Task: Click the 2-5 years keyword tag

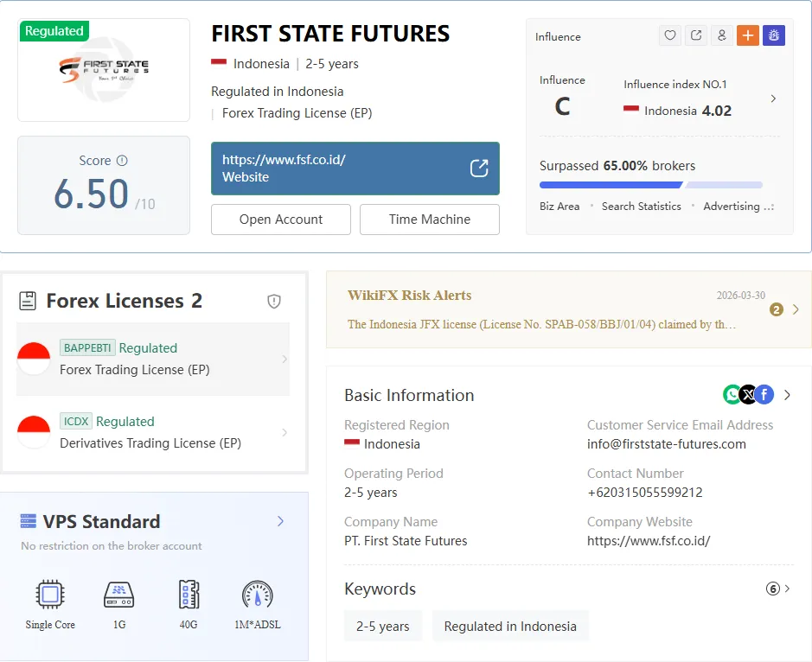Action: tap(383, 627)
